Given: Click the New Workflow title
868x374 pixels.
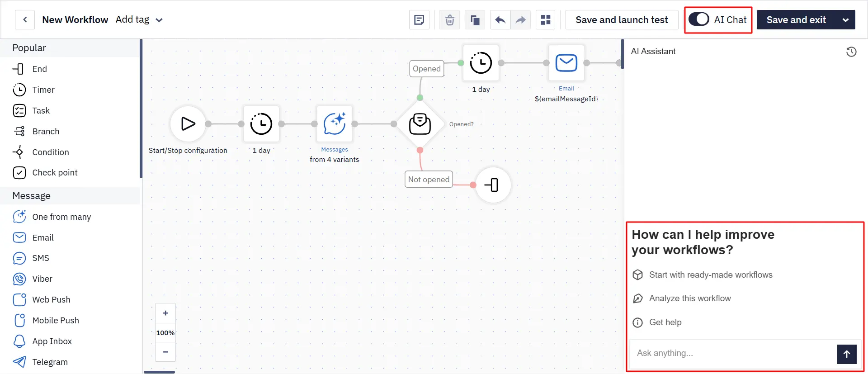Looking at the screenshot, I should click(x=75, y=19).
